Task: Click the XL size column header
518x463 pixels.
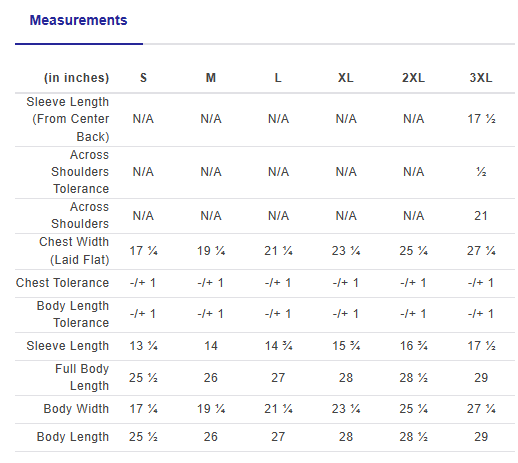Action: tap(346, 78)
